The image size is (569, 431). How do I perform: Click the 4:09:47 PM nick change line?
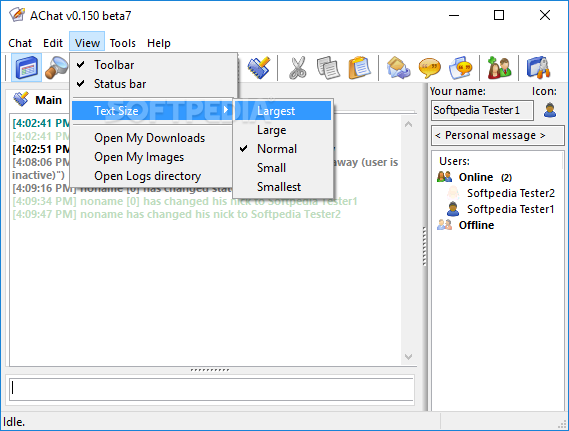point(176,214)
